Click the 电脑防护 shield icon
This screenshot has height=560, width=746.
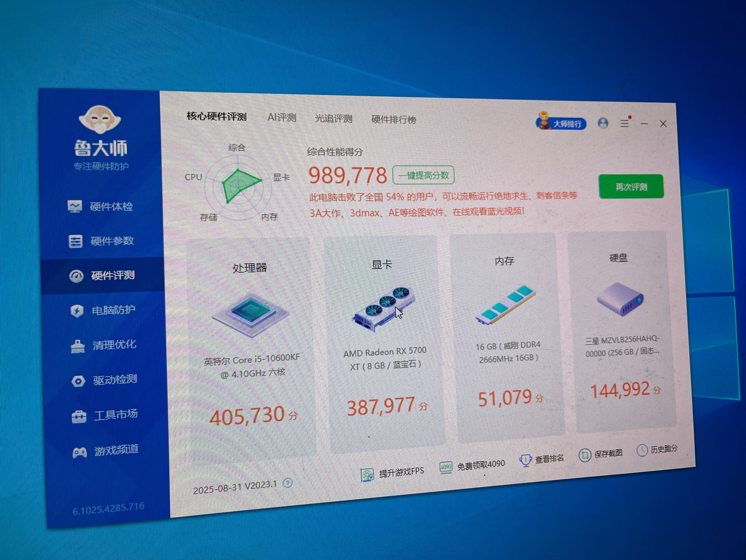tap(77, 311)
